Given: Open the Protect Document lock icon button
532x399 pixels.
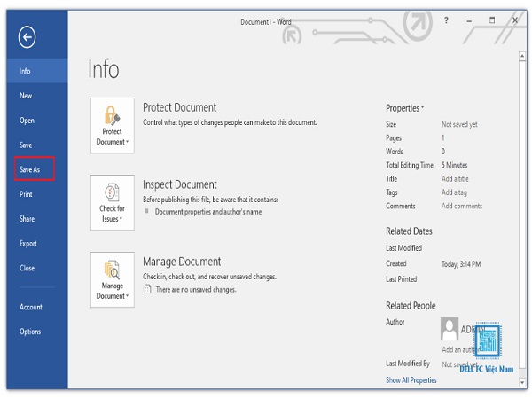Looking at the screenshot, I should (113, 126).
